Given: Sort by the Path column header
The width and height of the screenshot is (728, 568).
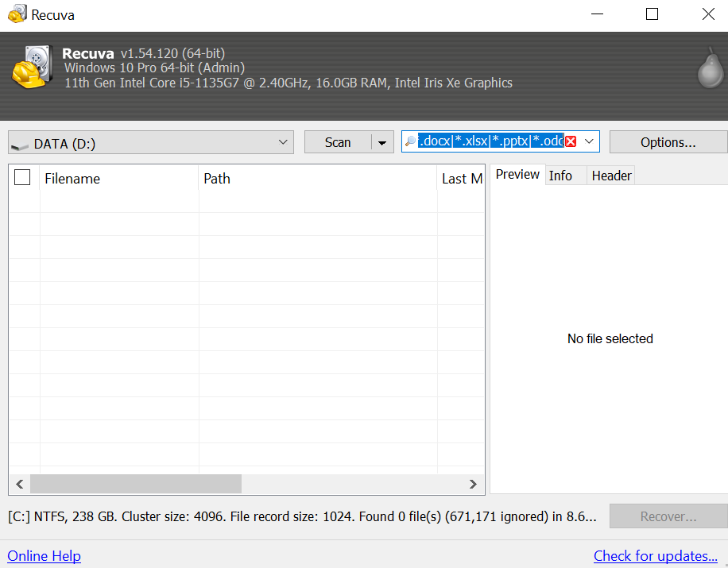Looking at the screenshot, I should coord(318,179).
